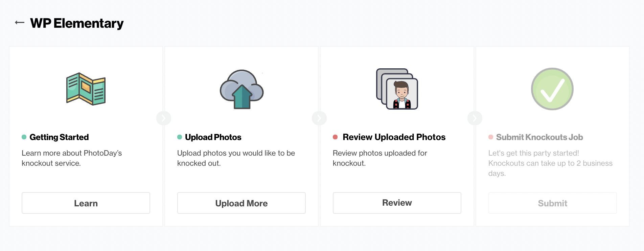Click chevron between Getting Started and Upload Photos
Image resolution: width=644 pixels, height=251 pixels.
coord(164,118)
